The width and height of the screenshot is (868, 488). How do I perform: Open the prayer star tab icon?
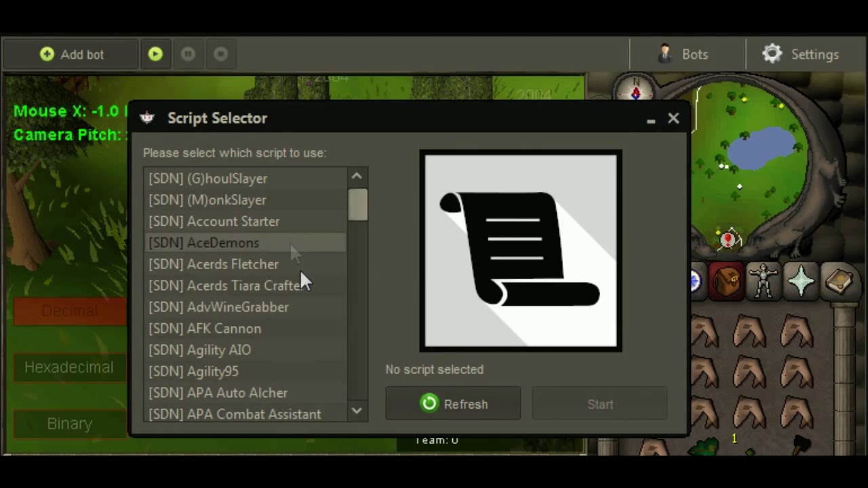pos(801,281)
